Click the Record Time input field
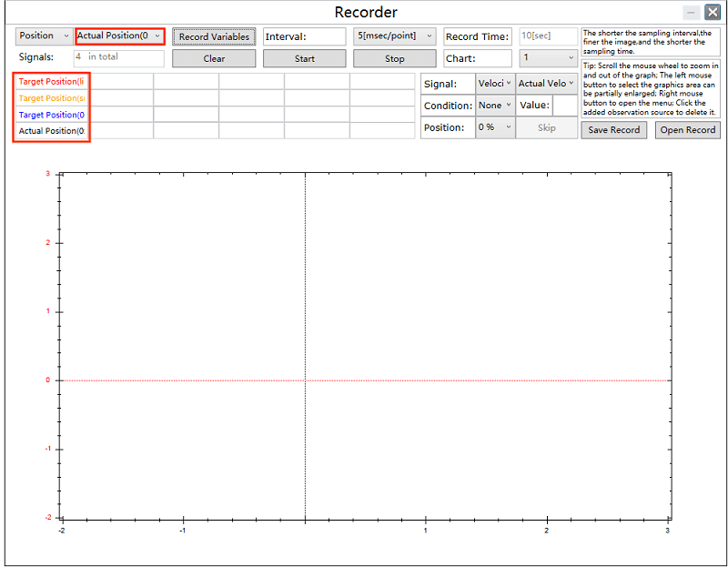 click(x=548, y=36)
